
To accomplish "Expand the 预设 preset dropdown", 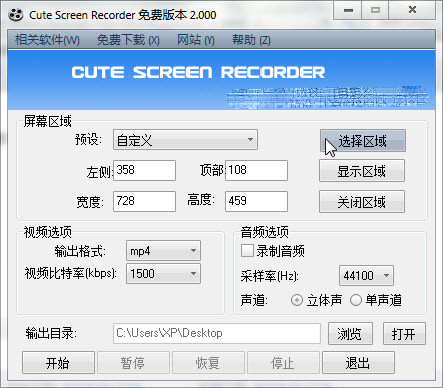I will pos(185,140).
